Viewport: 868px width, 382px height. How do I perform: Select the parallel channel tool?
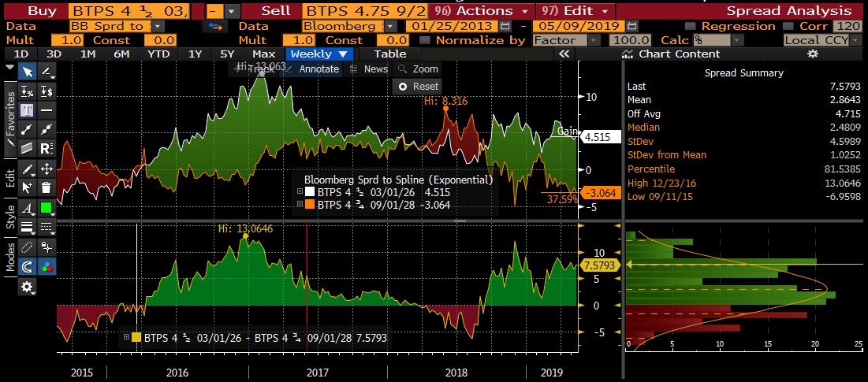(x=27, y=148)
